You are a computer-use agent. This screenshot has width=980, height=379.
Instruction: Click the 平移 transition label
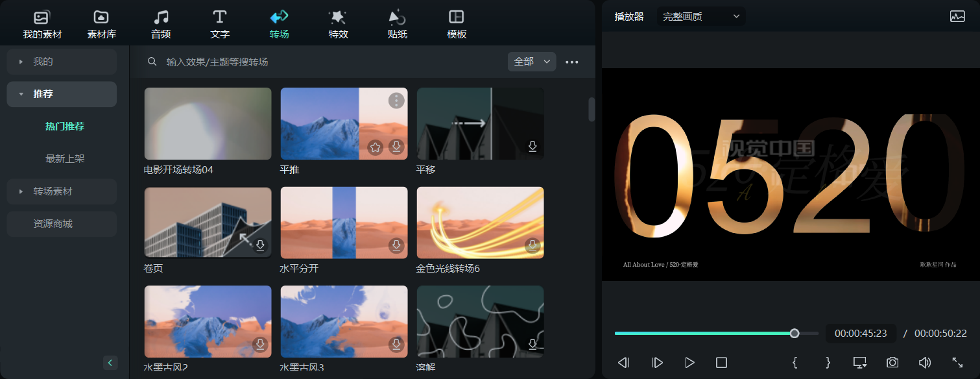pos(425,170)
